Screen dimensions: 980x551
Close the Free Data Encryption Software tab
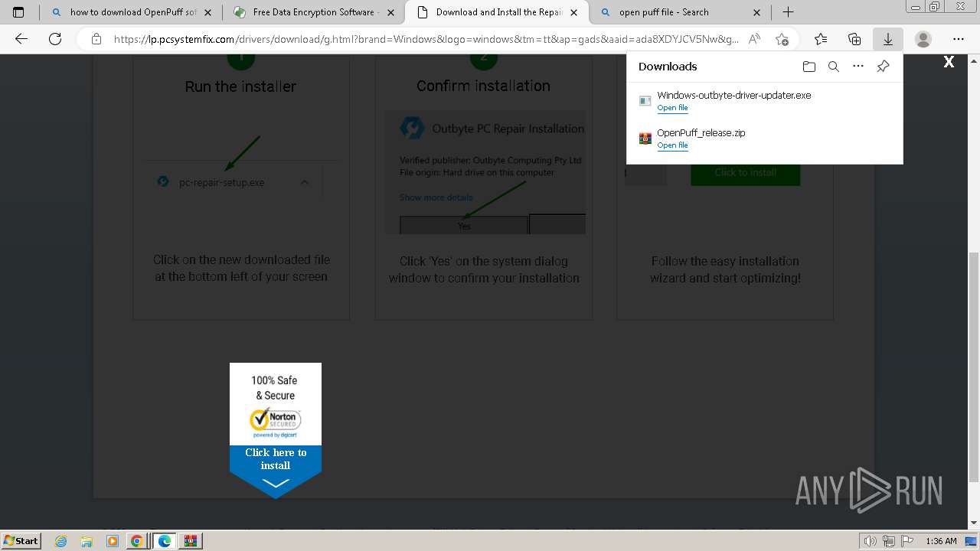tap(390, 12)
